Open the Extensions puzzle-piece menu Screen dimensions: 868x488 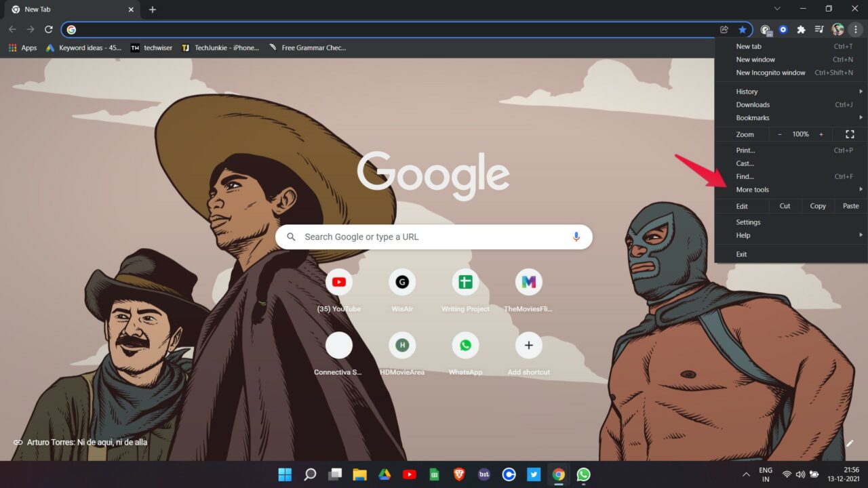801,30
